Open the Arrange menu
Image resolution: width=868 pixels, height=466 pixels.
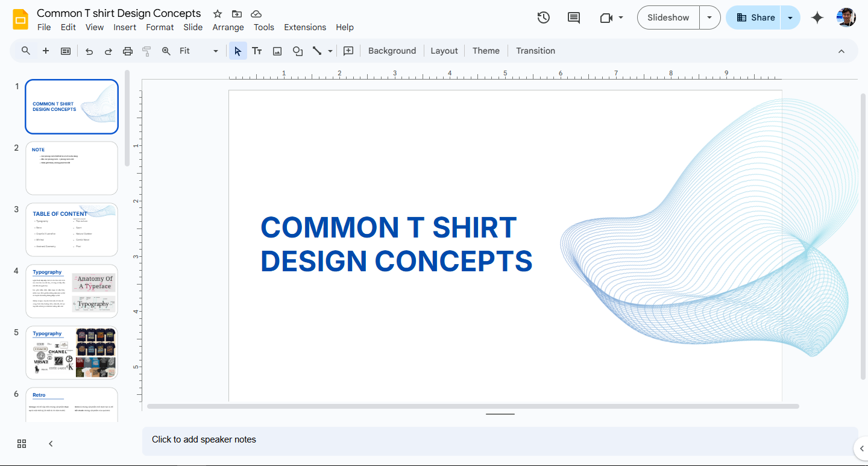[x=228, y=27]
